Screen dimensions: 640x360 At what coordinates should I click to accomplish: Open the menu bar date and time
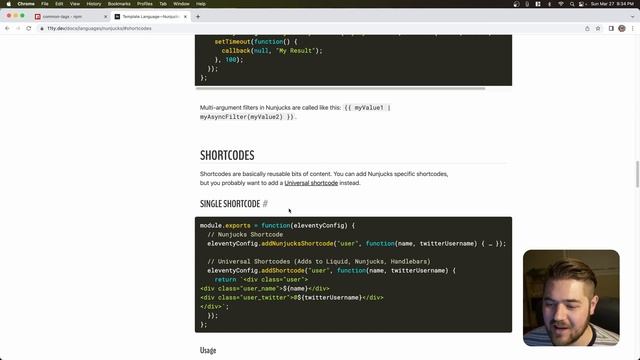pos(612,4)
